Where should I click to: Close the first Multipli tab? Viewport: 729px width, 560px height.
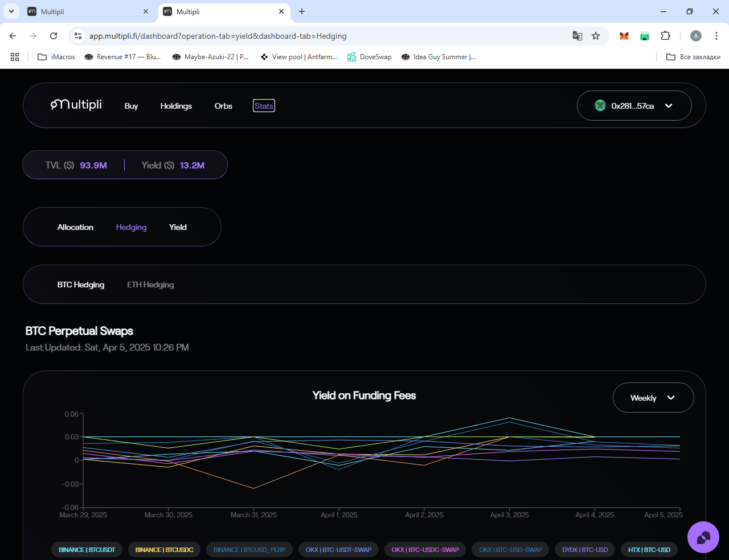pos(146,11)
